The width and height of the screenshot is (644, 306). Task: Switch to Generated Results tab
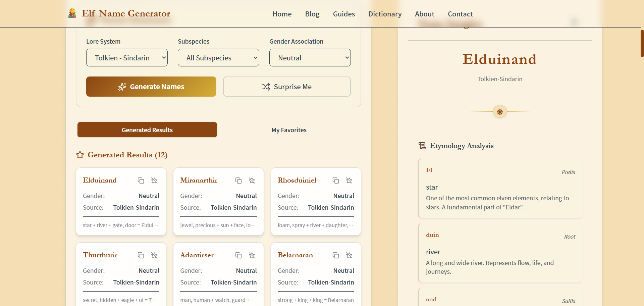tap(147, 130)
